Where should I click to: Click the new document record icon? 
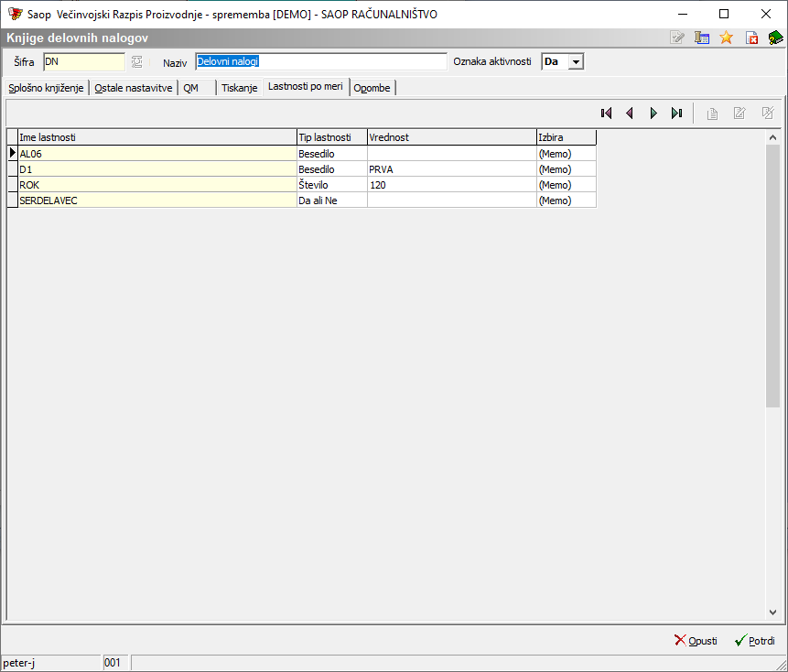click(x=712, y=114)
